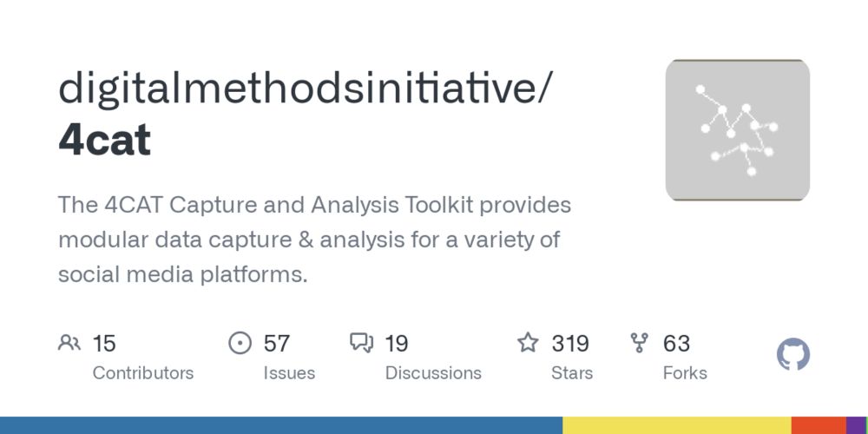Image resolution: width=868 pixels, height=434 pixels.
Task: Click the Forks label
Action: tap(685, 373)
